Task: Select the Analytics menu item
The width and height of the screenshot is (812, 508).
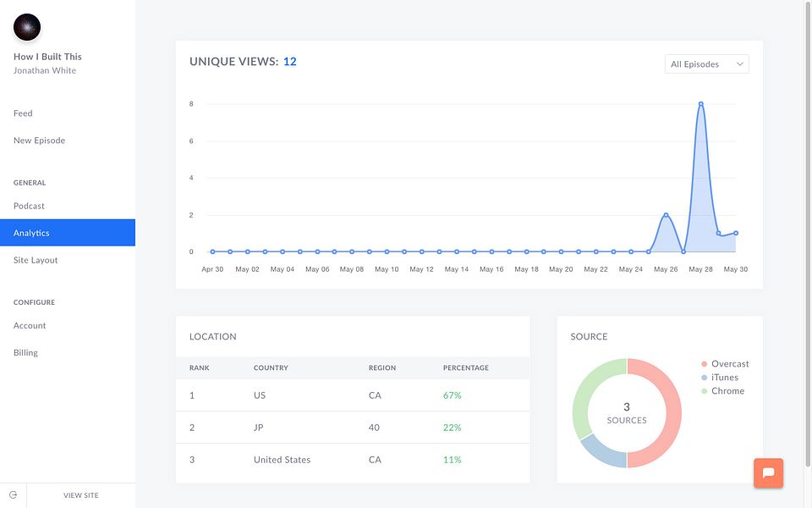Action: tap(68, 233)
